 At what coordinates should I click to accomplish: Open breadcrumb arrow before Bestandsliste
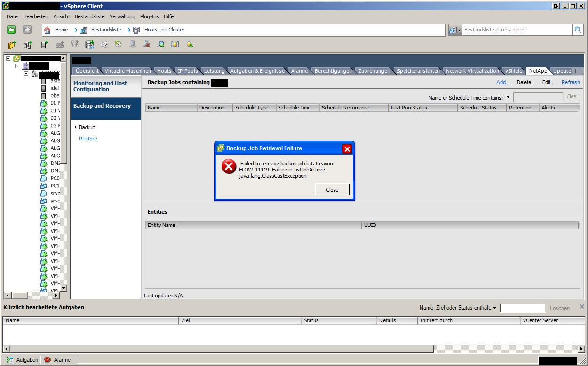pyautogui.click(x=76, y=30)
